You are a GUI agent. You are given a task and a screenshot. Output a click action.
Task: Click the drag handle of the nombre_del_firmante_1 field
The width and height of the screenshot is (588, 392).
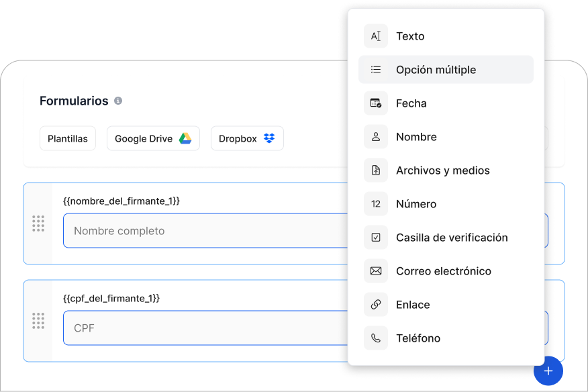(39, 224)
